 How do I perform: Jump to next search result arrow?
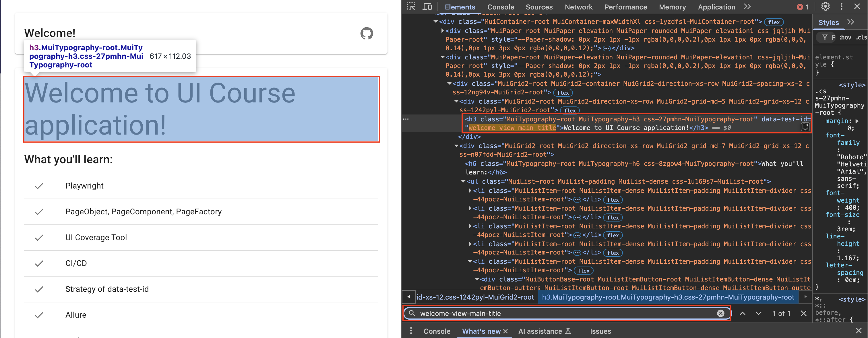(x=758, y=313)
